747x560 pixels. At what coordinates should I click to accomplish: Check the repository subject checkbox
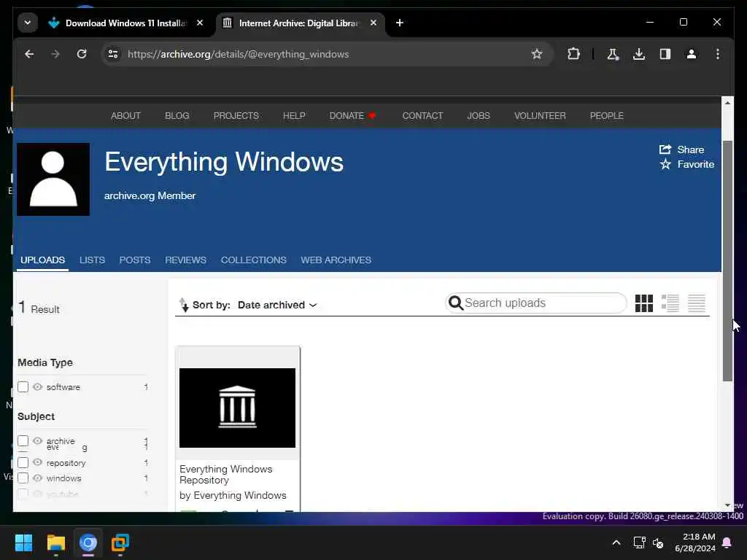23,462
